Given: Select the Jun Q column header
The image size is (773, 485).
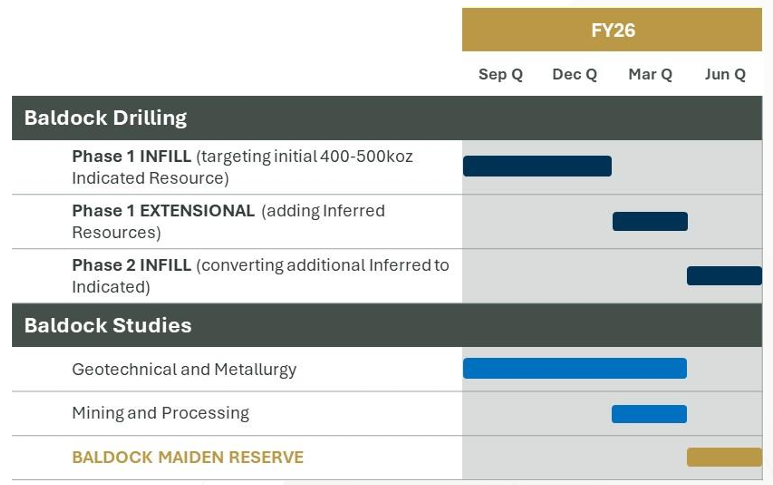Looking at the screenshot, I should 725,75.
